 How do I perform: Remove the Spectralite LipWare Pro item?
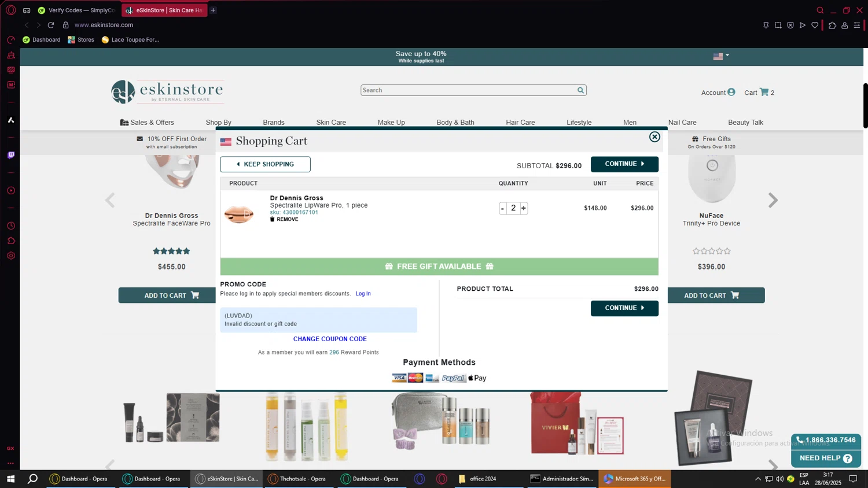tap(284, 219)
